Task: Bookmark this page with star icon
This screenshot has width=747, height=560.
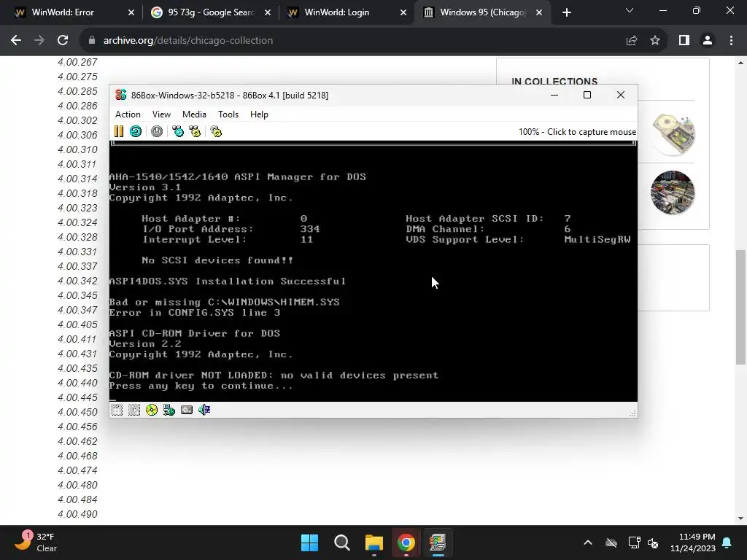Action: [655, 41]
